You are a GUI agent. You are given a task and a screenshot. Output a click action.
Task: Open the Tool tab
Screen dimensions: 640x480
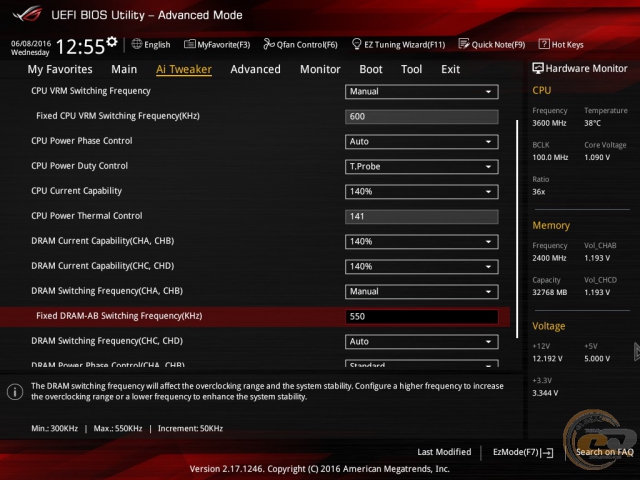tap(411, 69)
